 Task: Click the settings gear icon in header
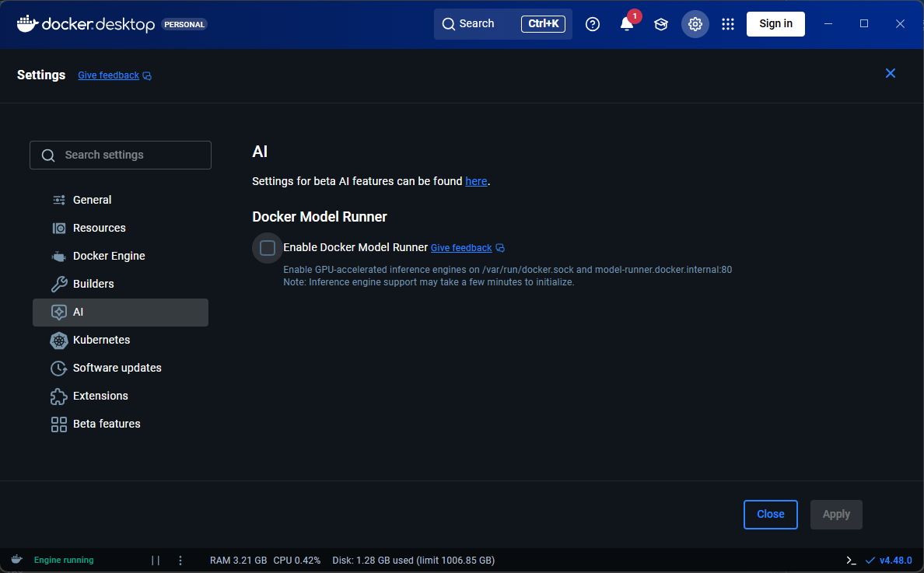tap(695, 24)
